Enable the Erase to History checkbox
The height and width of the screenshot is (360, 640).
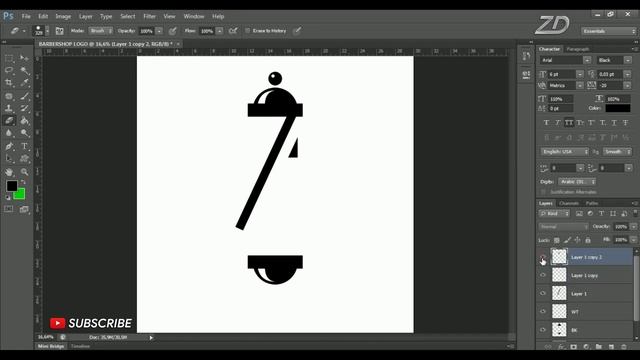(x=247, y=31)
